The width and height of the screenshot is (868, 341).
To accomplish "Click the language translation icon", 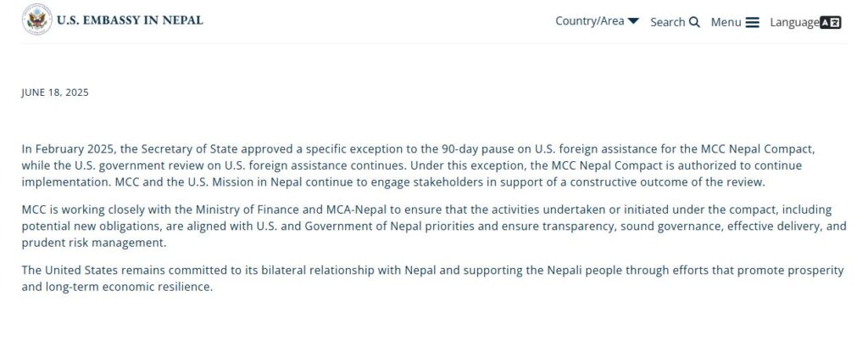I will [830, 22].
